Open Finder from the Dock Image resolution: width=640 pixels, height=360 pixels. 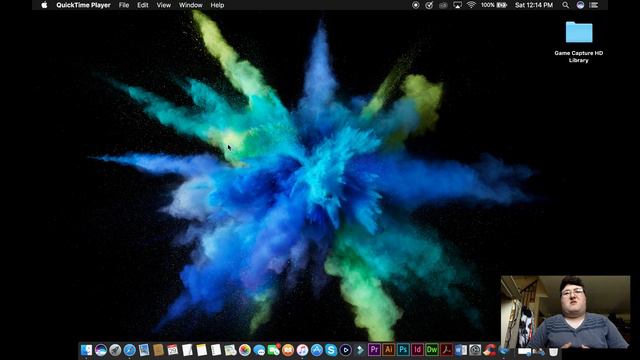[x=87, y=350]
